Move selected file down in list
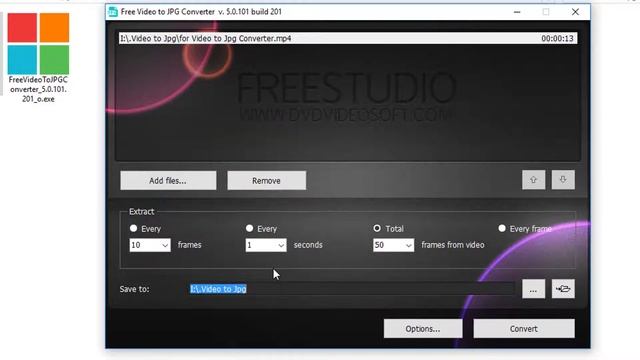 [563, 180]
